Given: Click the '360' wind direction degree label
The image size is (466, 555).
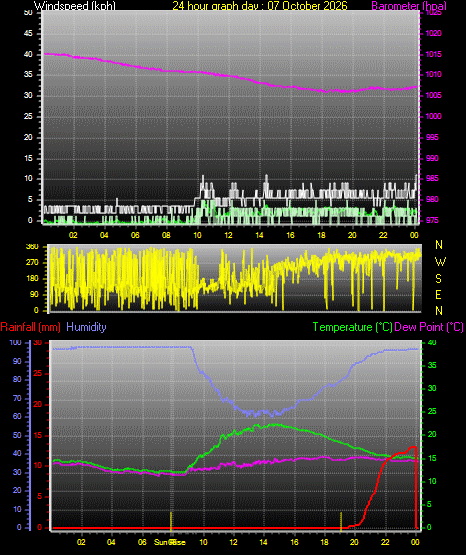Looking at the screenshot, I should [32, 247].
